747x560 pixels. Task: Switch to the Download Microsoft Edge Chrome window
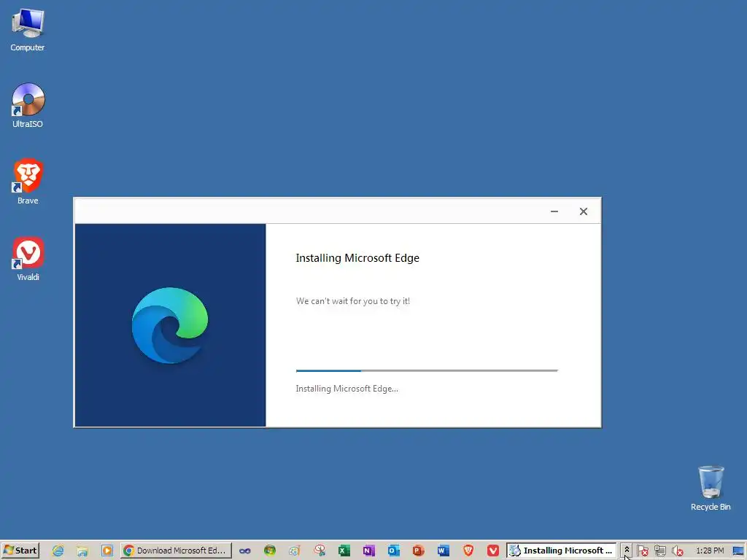[x=176, y=551]
